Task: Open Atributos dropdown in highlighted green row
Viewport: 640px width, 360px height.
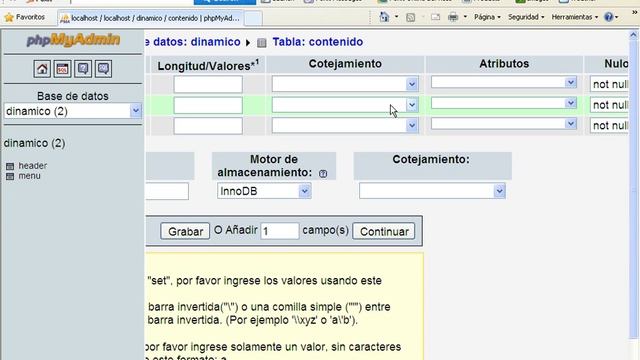Action: point(504,103)
